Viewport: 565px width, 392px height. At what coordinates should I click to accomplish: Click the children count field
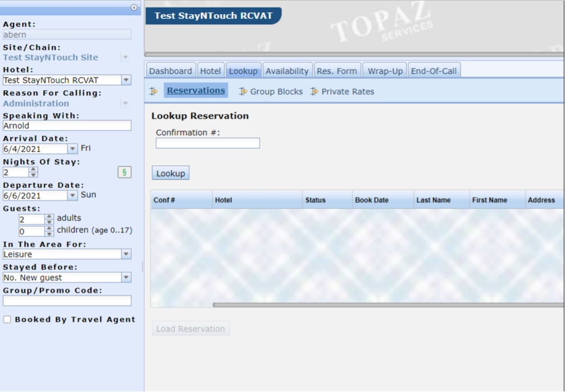coord(32,231)
